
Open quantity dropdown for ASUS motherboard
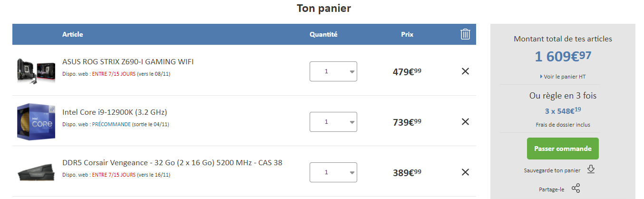click(x=333, y=71)
